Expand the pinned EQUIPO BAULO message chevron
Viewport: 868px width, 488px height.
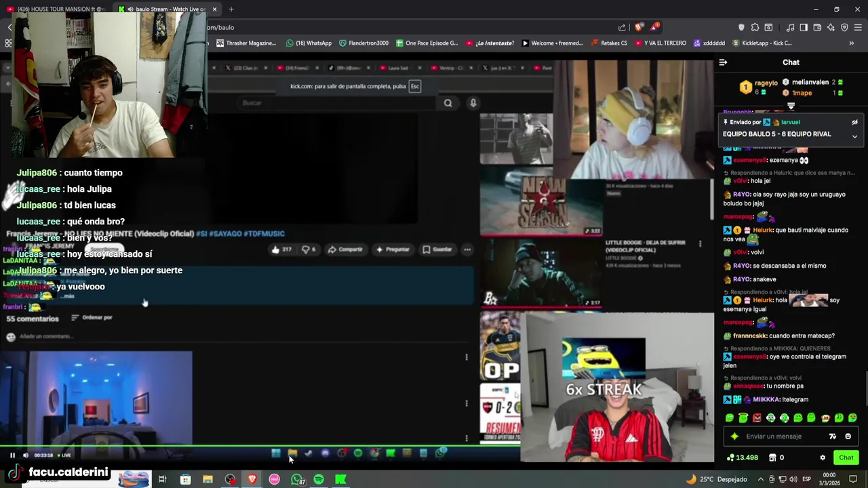click(854, 136)
